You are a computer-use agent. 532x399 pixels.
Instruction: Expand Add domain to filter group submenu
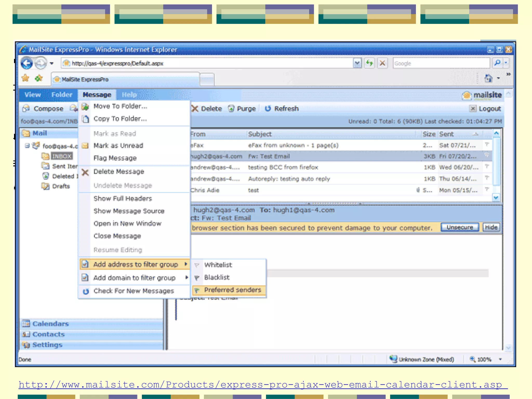[x=135, y=278]
